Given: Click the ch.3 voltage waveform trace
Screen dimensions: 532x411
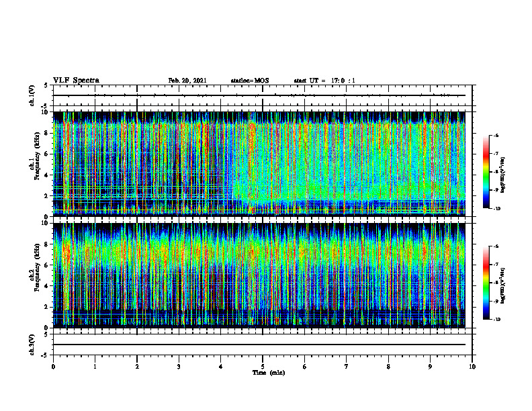Looking at the screenshot, I should pyautogui.click(x=259, y=345).
